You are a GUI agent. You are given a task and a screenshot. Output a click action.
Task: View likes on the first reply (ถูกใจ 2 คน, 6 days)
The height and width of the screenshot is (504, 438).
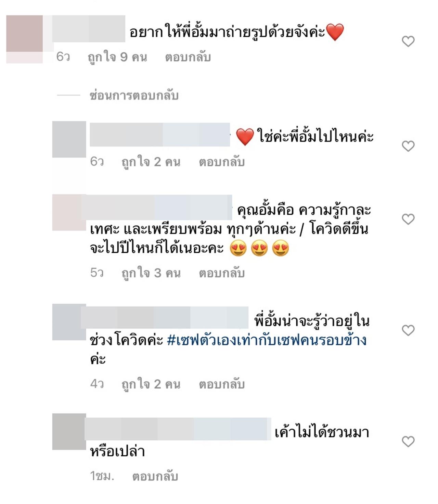tap(151, 162)
